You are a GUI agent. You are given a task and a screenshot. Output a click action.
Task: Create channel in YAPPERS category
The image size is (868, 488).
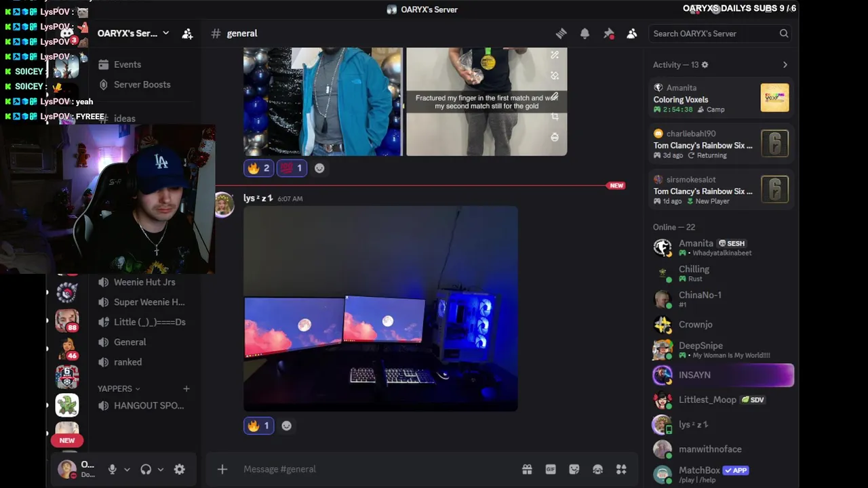click(x=186, y=388)
